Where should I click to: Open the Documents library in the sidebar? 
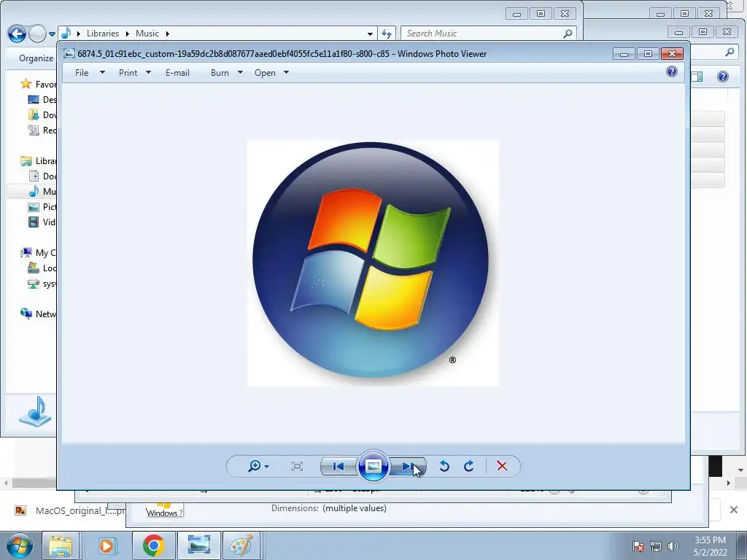(42, 176)
